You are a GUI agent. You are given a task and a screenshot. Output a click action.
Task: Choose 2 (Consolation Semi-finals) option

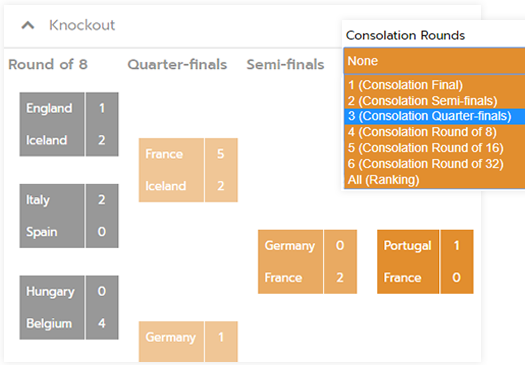(x=434, y=101)
